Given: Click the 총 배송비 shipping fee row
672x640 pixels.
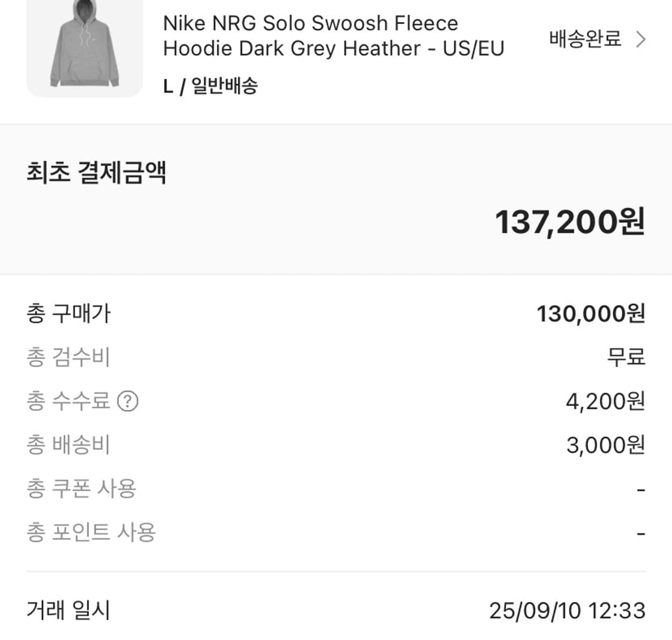Looking at the screenshot, I should tap(69, 445).
